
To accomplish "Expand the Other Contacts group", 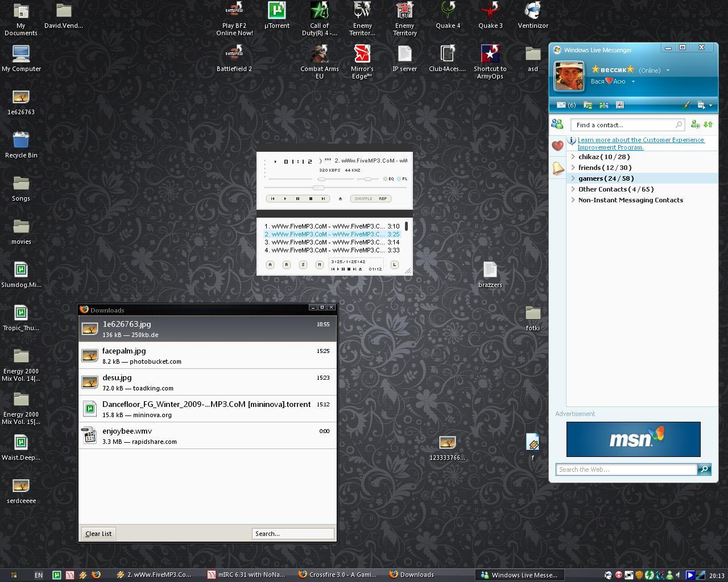I will [573, 189].
